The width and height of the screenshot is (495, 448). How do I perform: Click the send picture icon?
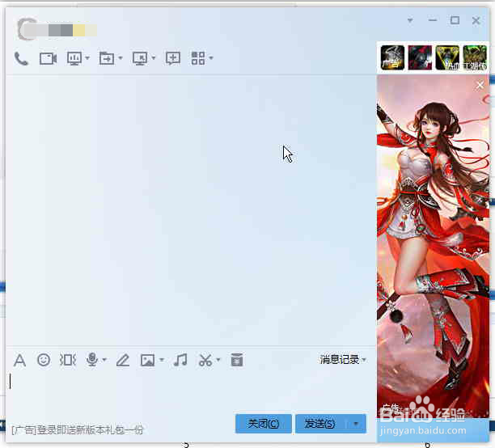point(147,360)
